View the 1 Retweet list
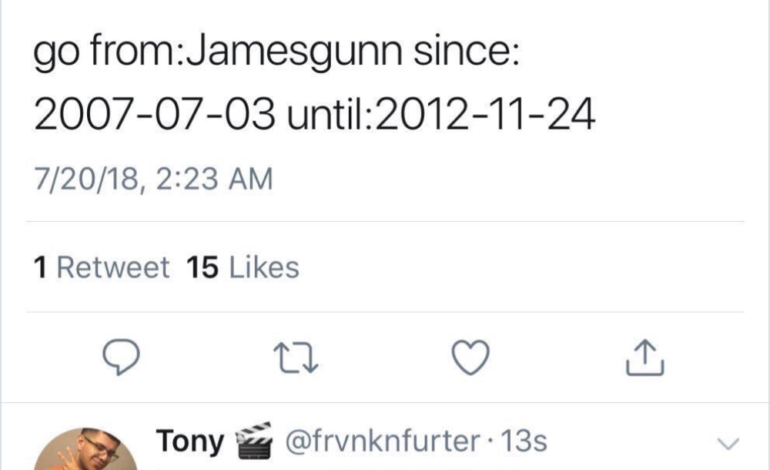This screenshot has width=770, height=470. point(101,268)
